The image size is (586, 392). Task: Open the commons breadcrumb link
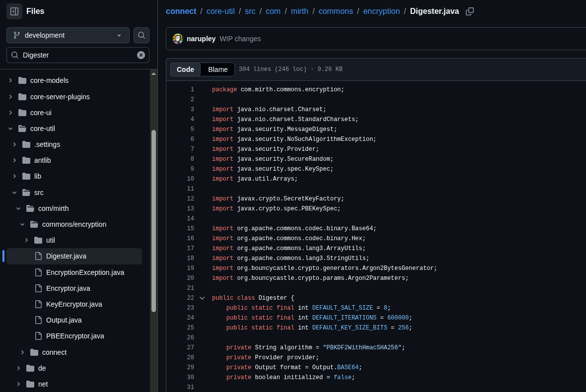tap(336, 11)
